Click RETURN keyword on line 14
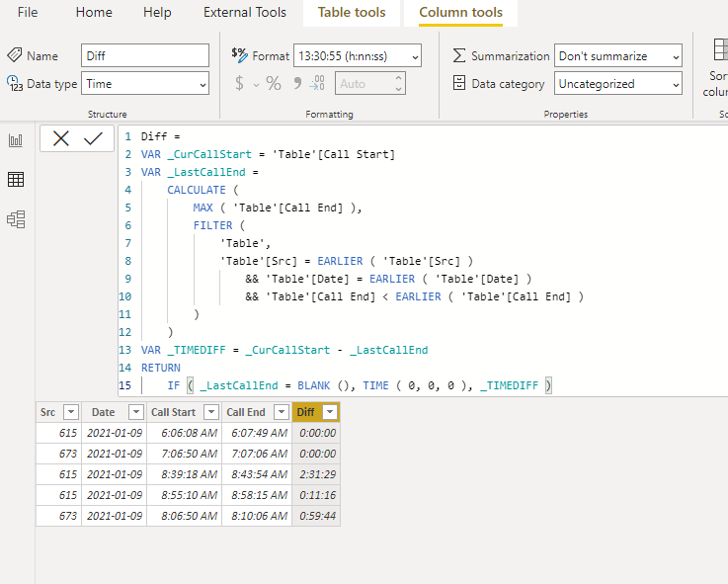The height and width of the screenshot is (584, 728). 161,368
